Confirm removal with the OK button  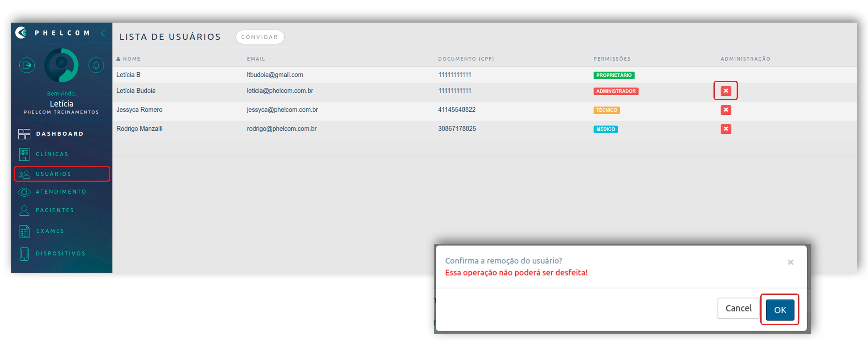[x=780, y=309]
